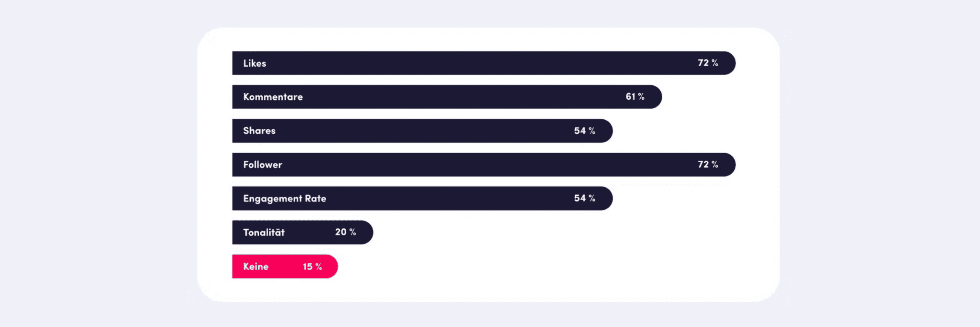Select the 54 % value on Engagement Rate
The image size is (980, 327).
584,198
